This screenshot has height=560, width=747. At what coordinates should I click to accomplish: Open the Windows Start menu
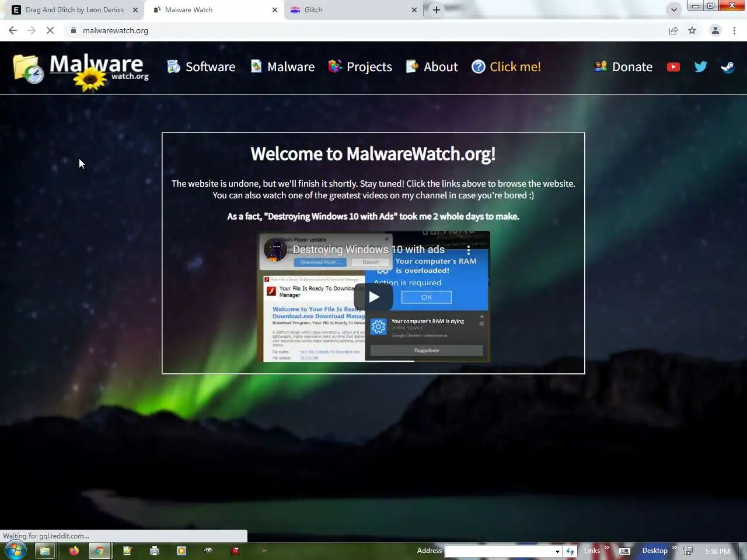coord(15,550)
